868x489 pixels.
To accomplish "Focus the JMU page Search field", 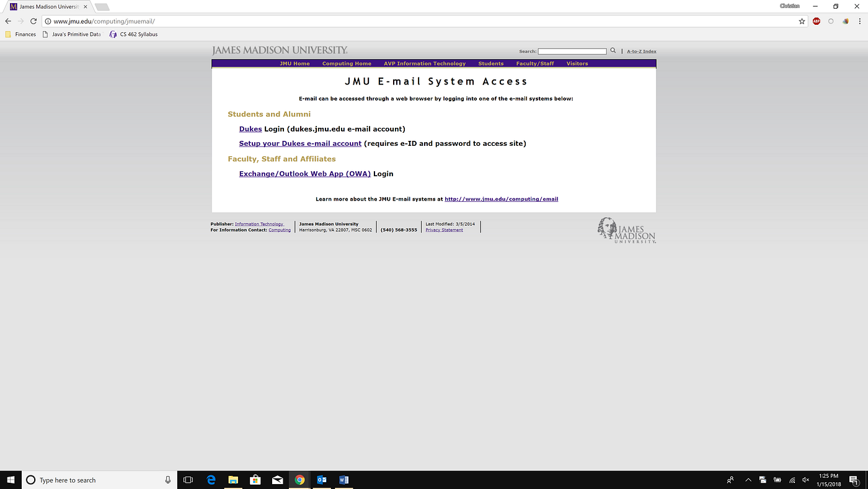I will click(572, 51).
